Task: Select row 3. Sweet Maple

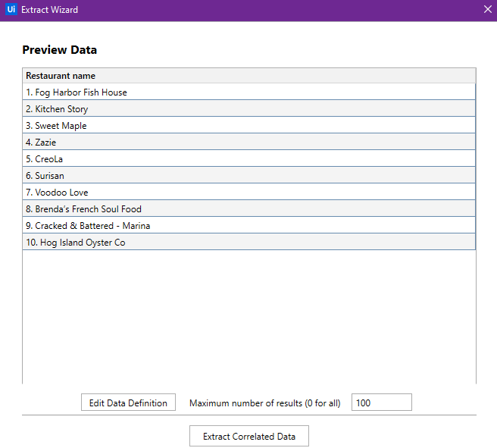Action: [x=248, y=125]
